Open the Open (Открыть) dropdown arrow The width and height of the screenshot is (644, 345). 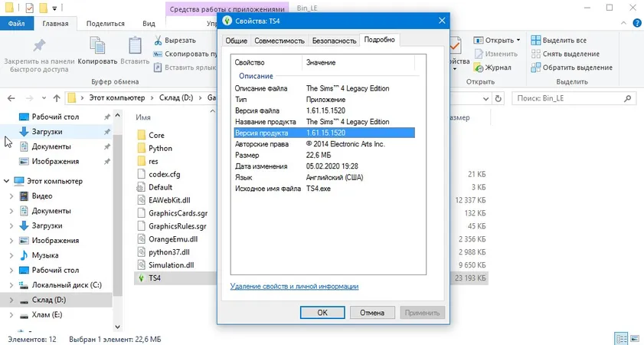coord(518,41)
